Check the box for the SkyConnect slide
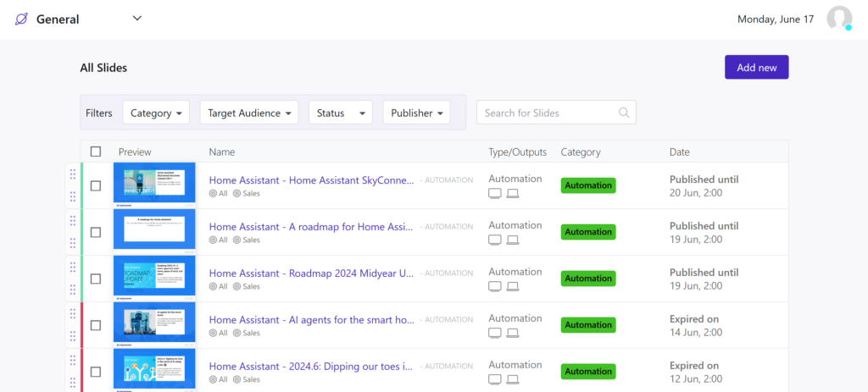This screenshot has width=868, height=392. pos(96,185)
